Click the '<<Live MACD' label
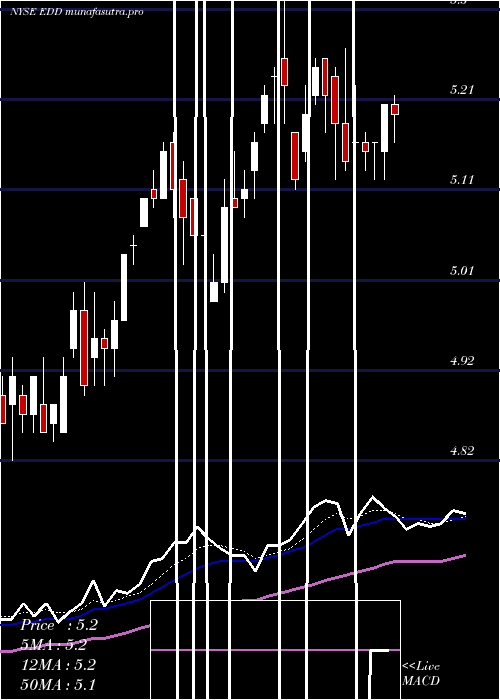This screenshot has height=700, width=500. click(421, 674)
